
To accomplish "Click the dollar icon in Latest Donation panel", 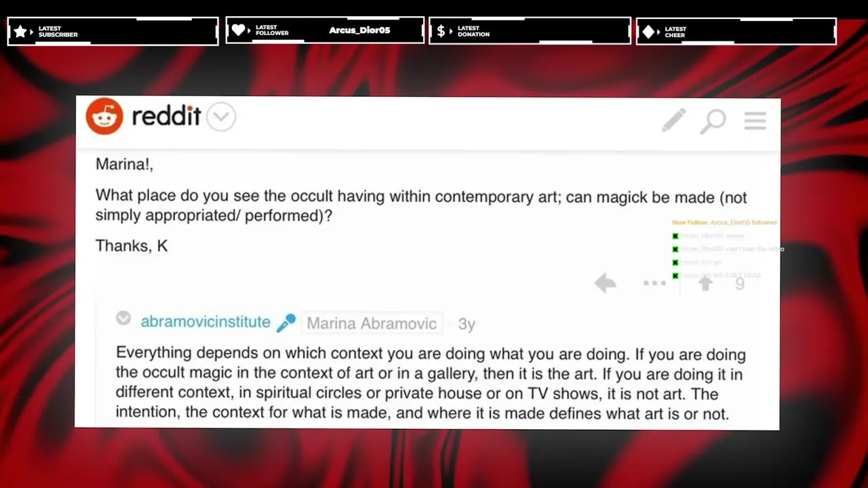I will [441, 31].
